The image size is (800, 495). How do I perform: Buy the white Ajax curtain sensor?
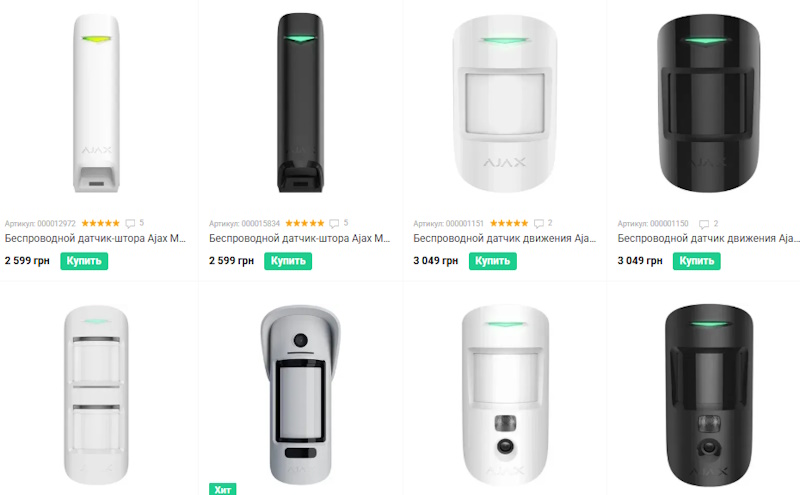[84, 261]
